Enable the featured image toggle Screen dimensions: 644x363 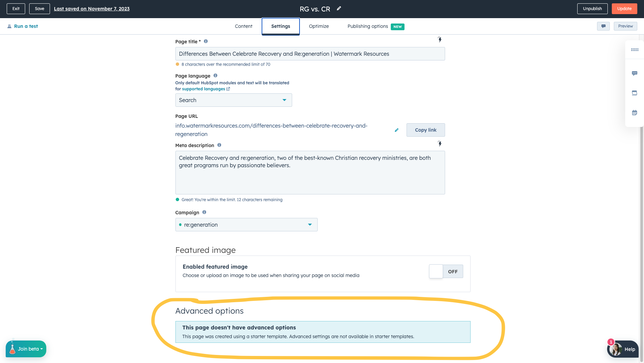point(446,271)
